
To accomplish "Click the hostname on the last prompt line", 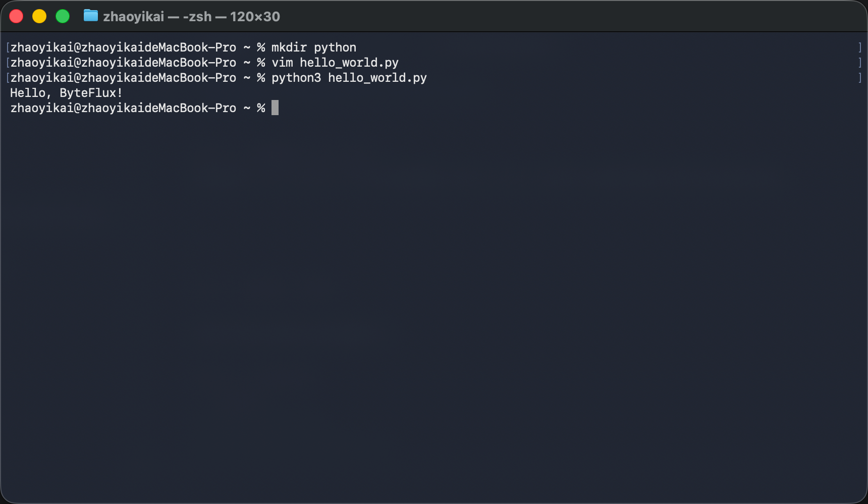I will 158,108.
